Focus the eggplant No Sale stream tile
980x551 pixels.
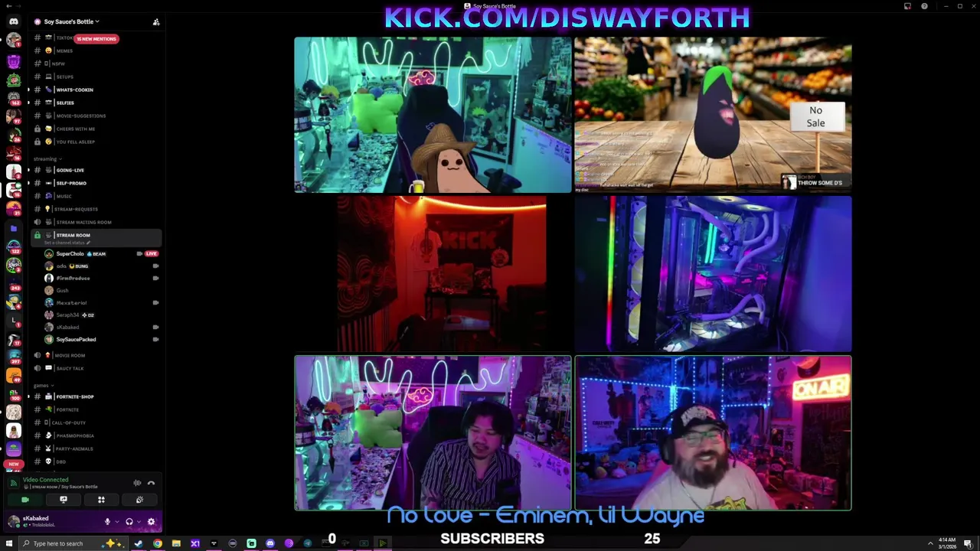click(713, 114)
